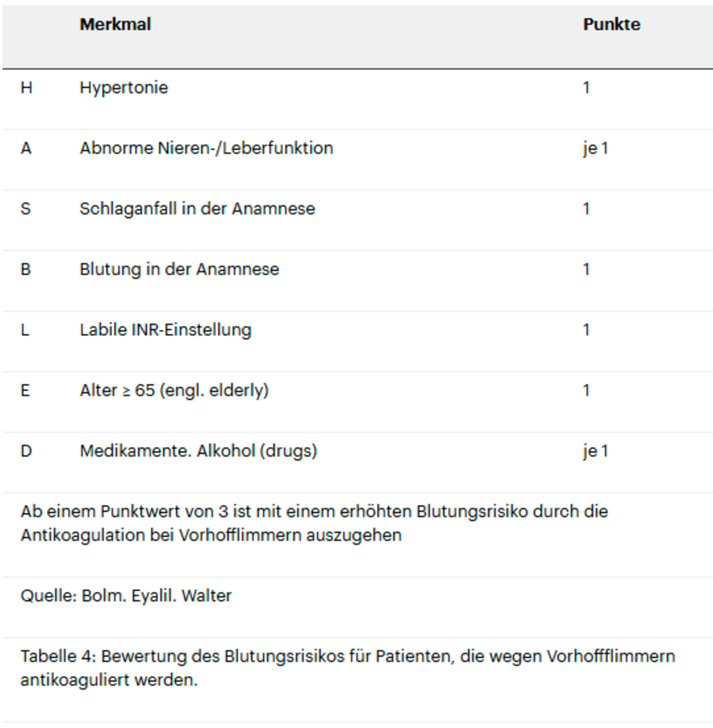Click the Punkte column header
This screenshot has width=713, height=728.
[611, 25]
